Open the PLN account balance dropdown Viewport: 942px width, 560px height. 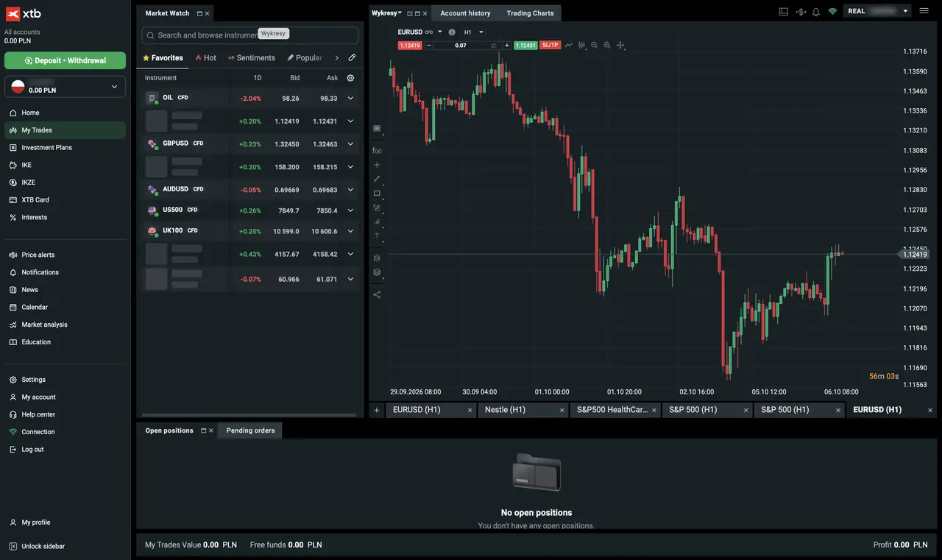[65, 87]
